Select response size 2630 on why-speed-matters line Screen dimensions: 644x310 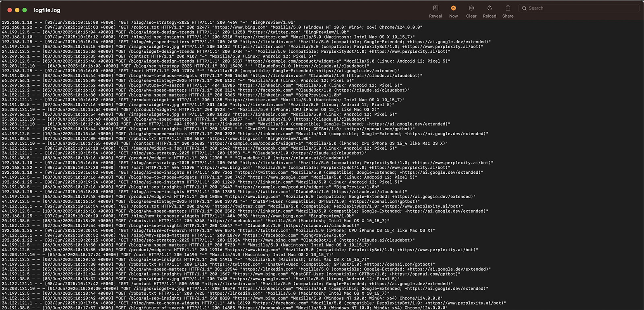232,42
